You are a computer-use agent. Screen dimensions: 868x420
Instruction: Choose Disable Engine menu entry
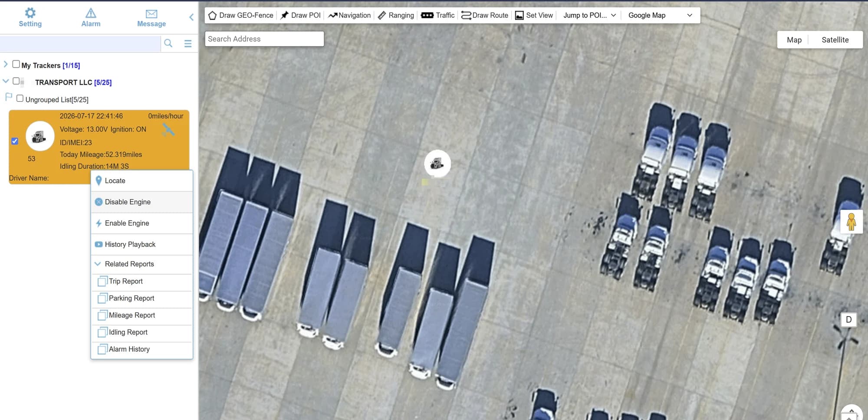pos(142,202)
